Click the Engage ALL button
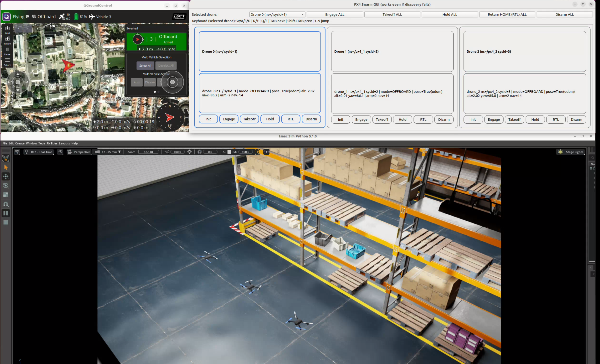 coord(335,15)
